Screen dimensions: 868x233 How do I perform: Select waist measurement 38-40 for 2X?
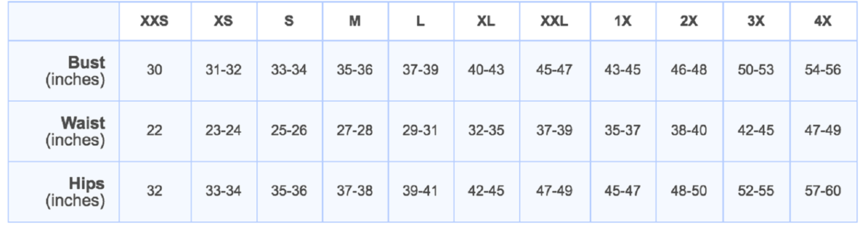tap(689, 130)
